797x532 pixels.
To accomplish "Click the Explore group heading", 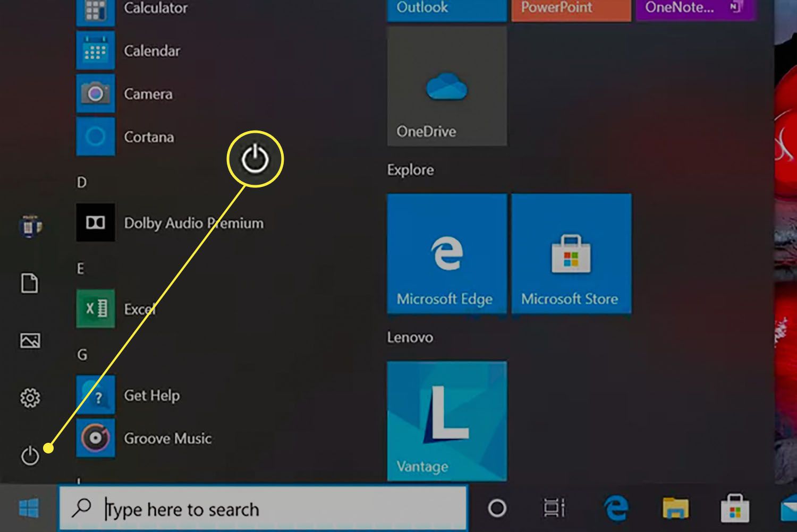I will pos(410,170).
